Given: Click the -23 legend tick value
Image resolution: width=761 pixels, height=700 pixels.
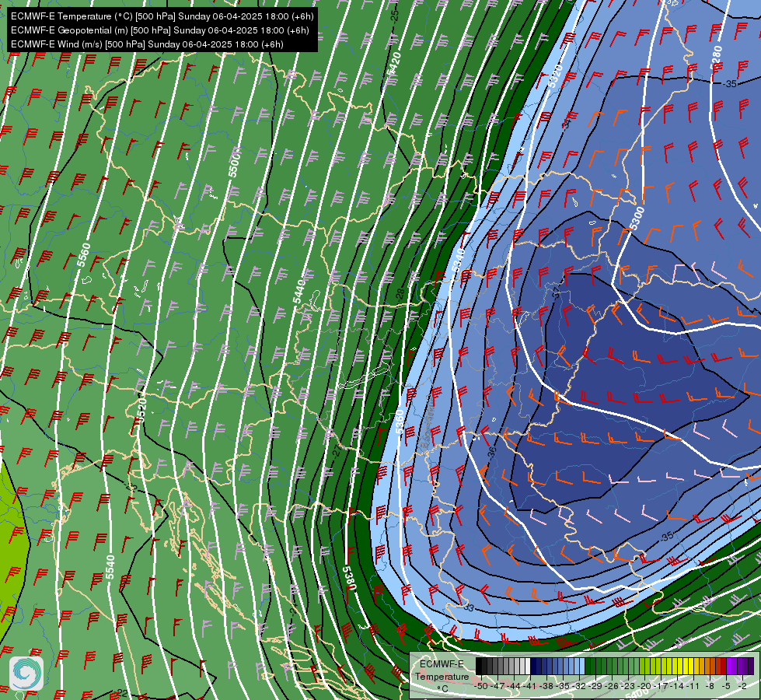Looking at the screenshot, I should [629, 686].
